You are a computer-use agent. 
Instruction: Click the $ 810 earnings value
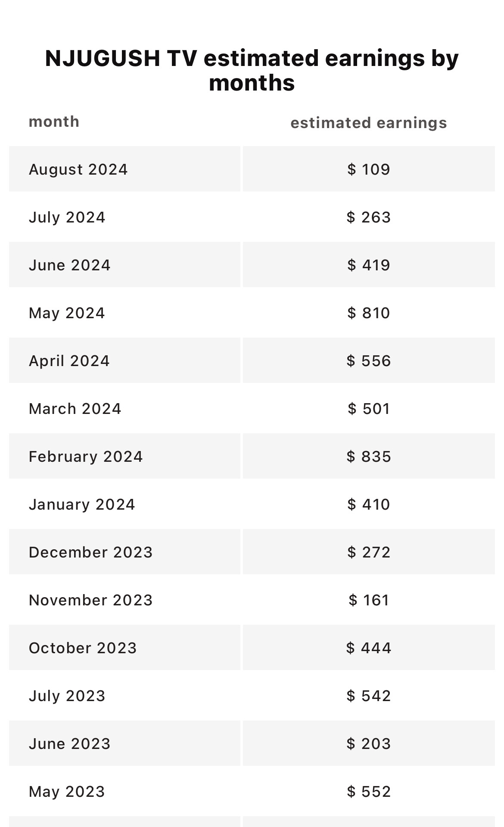pyautogui.click(x=368, y=313)
